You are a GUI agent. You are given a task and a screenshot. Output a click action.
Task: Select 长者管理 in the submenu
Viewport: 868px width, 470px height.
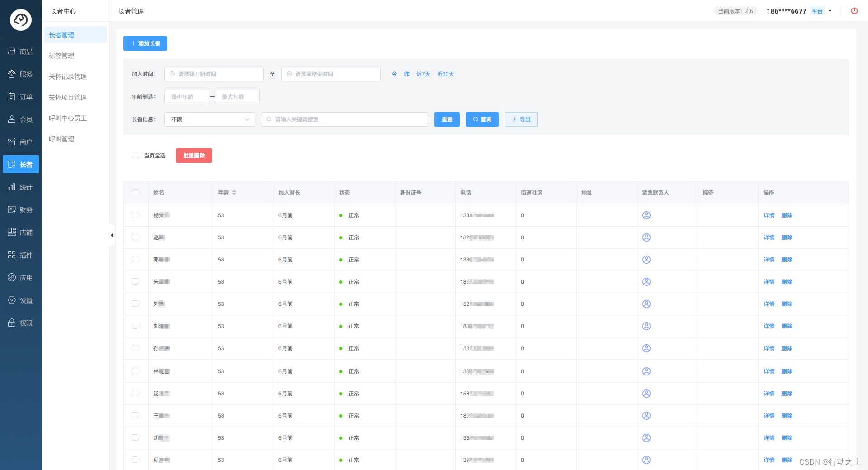point(75,35)
